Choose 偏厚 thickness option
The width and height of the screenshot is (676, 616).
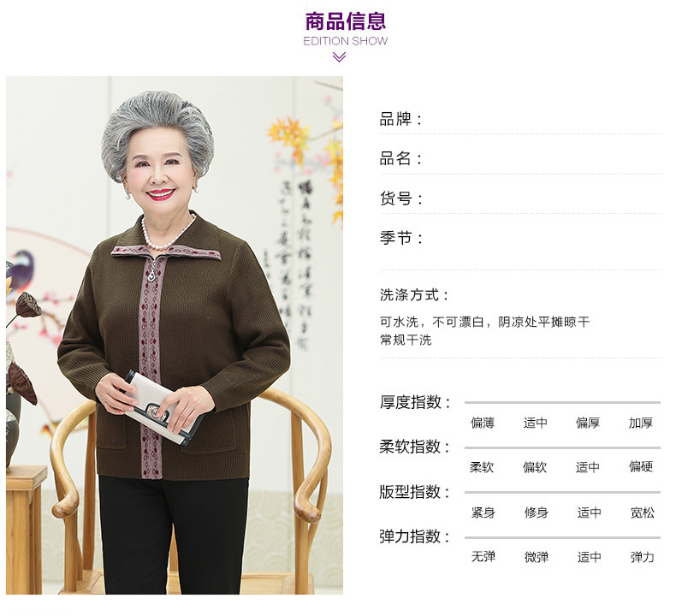point(588,423)
